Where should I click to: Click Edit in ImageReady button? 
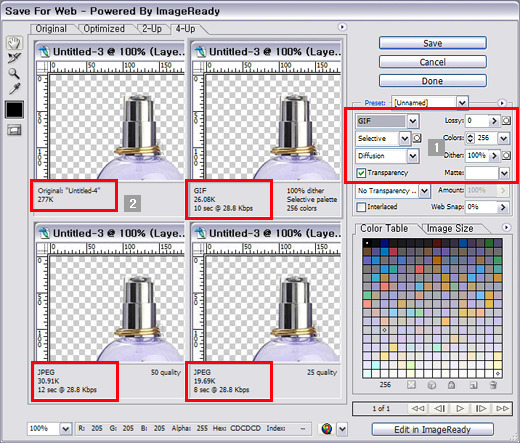[433, 429]
